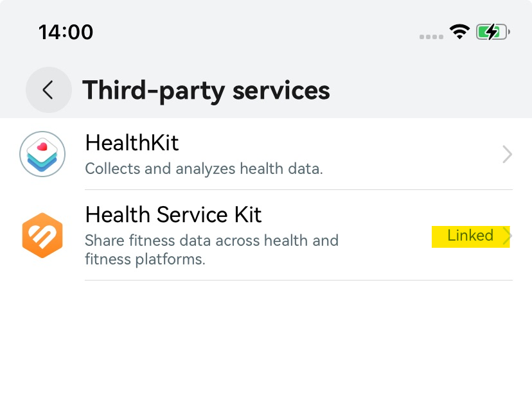The width and height of the screenshot is (532, 398).
Task: Click the orange Health Service Kit icon
Action: pyautogui.click(x=42, y=236)
